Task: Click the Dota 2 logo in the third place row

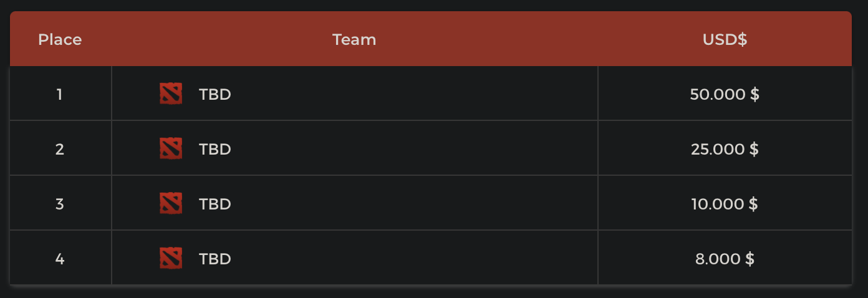Action: click(x=170, y=204)
